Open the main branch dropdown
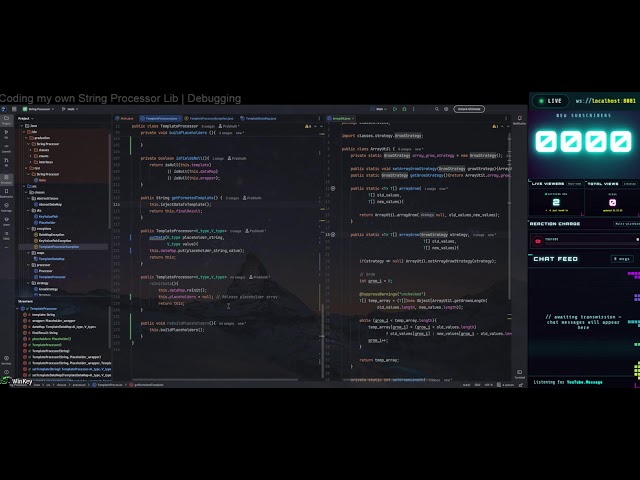Image resolution: width=640 pixels, height=480 pixels. [70, 109]
